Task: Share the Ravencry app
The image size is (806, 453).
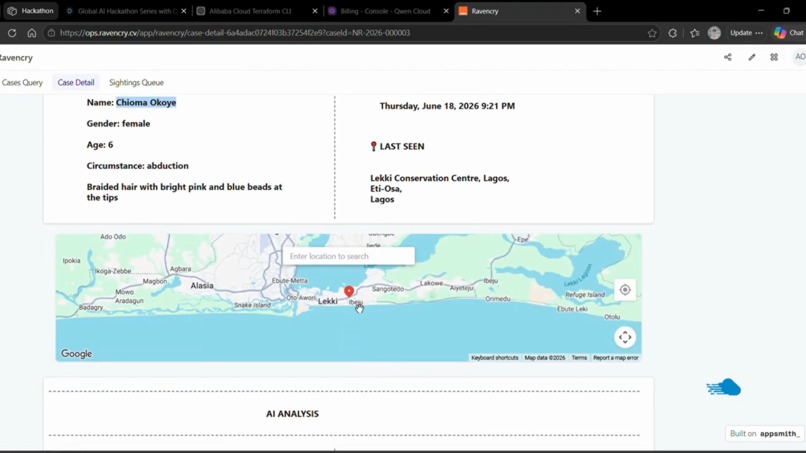Action: [x=728, y=57]
